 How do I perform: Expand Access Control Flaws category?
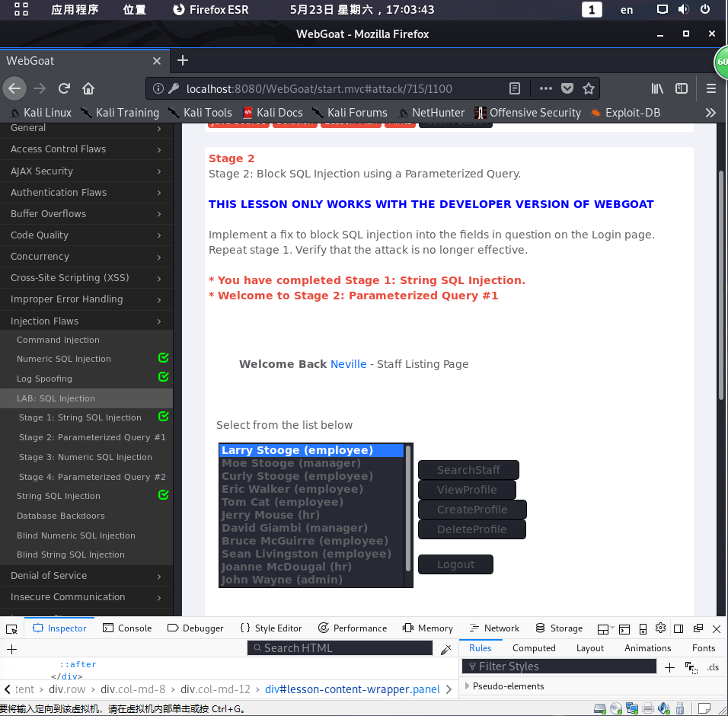tap(86, 149)
